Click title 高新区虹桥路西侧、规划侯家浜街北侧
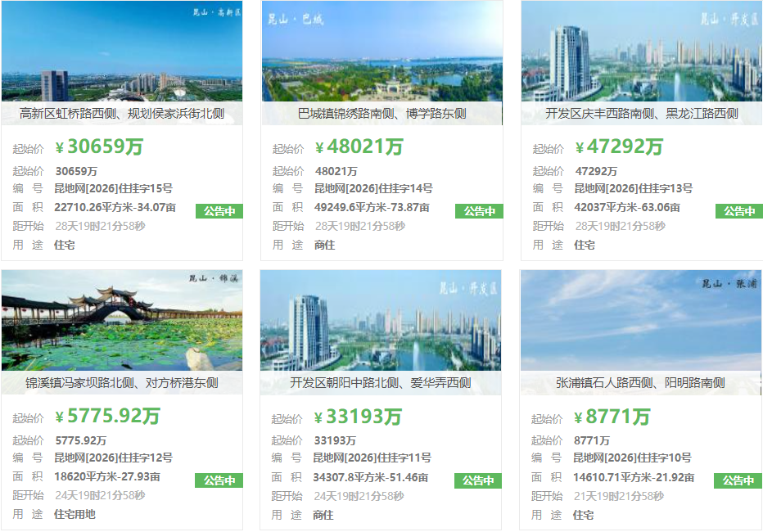The width and height of the screenshot is (763, 532). tap(122, 113)
